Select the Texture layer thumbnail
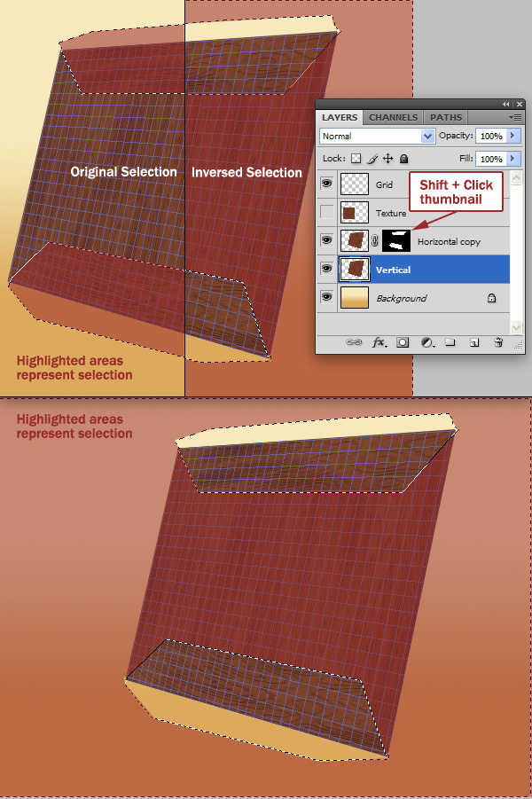This screenshot has height=799, width=532. coord(354,213)
